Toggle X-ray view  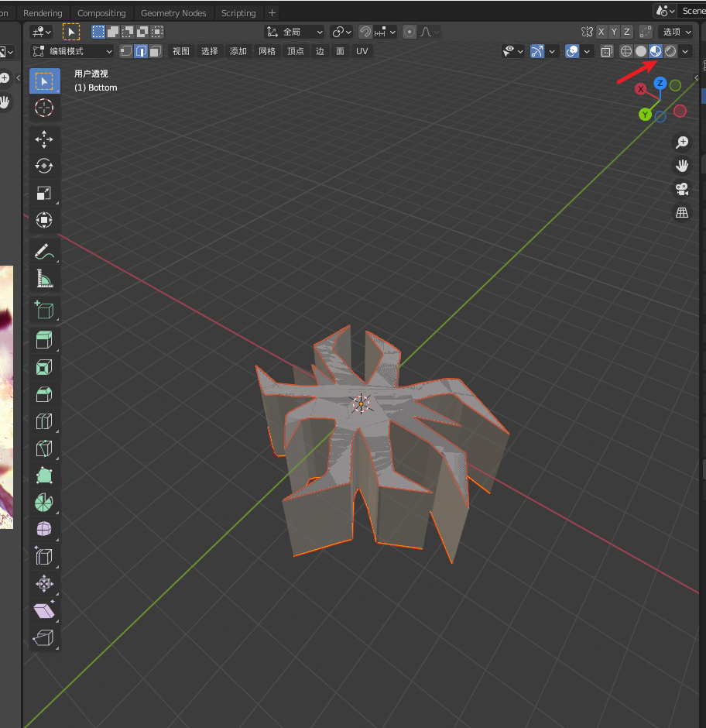tap(606, 51)
